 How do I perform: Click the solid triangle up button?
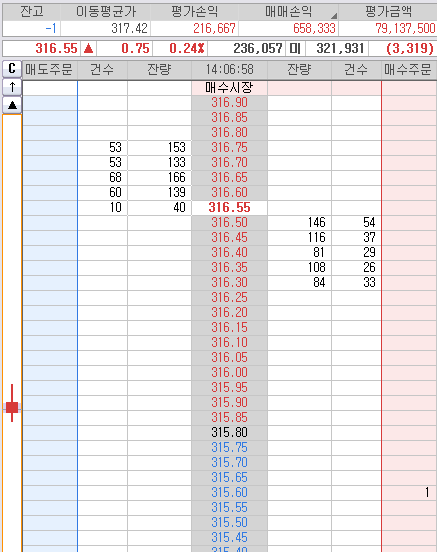[x=12, y=105]
